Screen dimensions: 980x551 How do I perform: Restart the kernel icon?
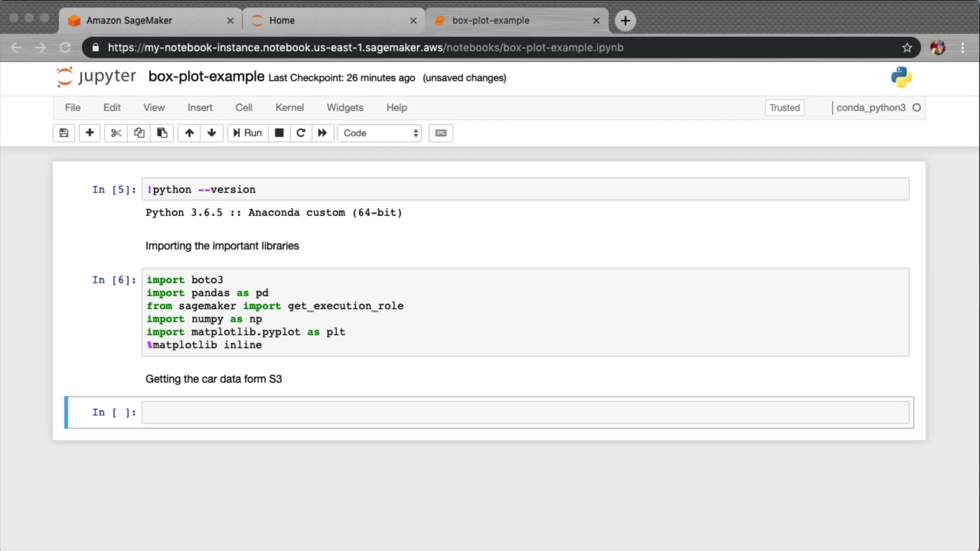click(x=301, y=133)
